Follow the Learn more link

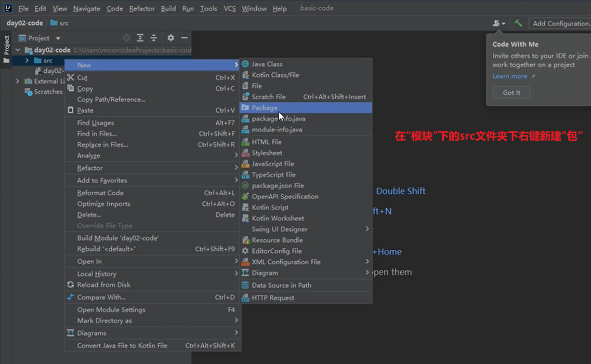tap(510, 76)
